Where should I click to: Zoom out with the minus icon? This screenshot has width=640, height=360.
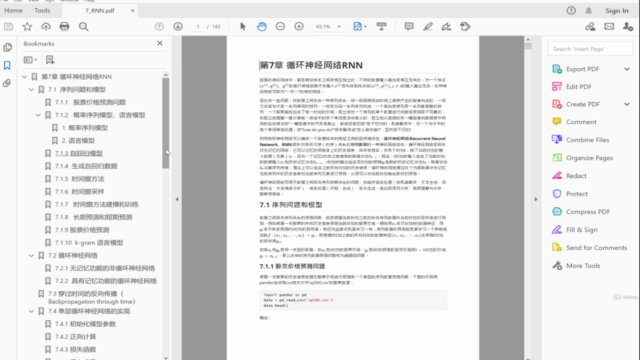point(280,27)
